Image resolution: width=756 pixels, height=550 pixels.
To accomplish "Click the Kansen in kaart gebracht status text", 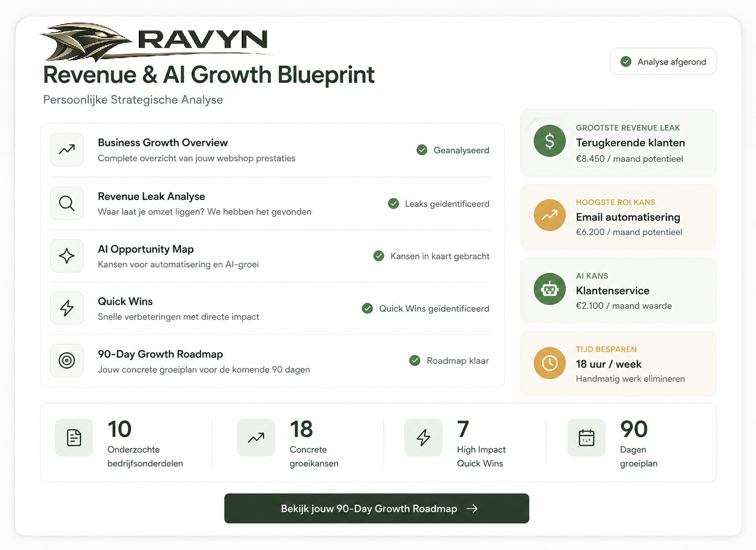I will coord(440,256).
